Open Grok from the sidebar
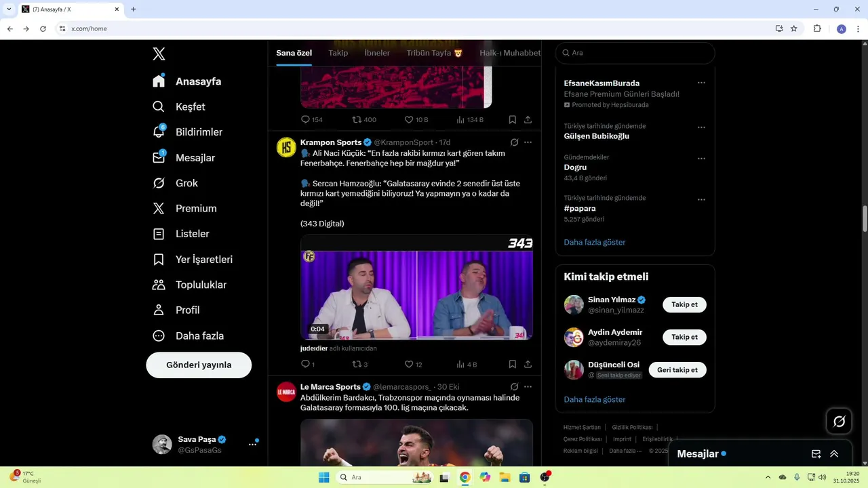This screenshot has height=488, width=868. pyautogui.click(x=175, y=183)
